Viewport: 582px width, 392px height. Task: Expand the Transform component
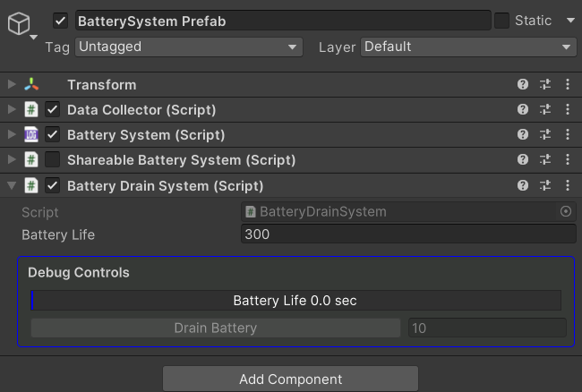(x=12, y=84)
